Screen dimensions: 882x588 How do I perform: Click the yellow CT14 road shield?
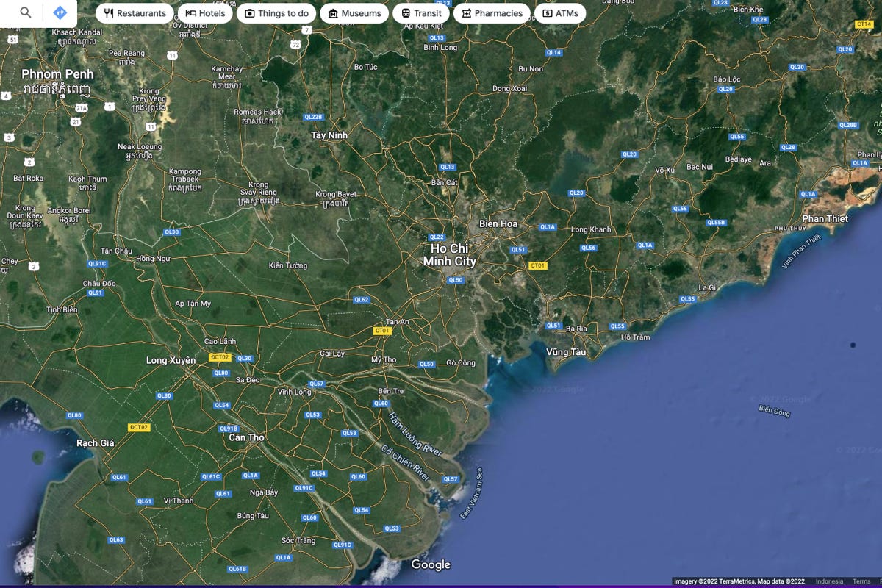864,24
